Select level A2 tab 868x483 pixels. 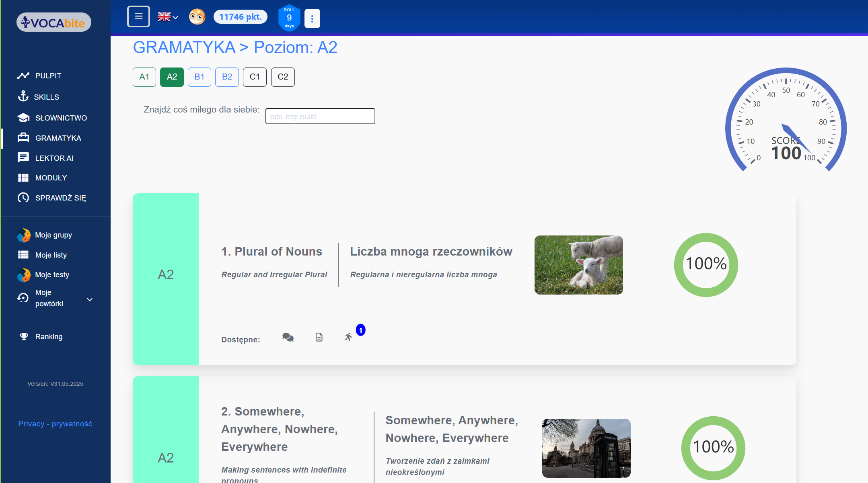[172, 77]
